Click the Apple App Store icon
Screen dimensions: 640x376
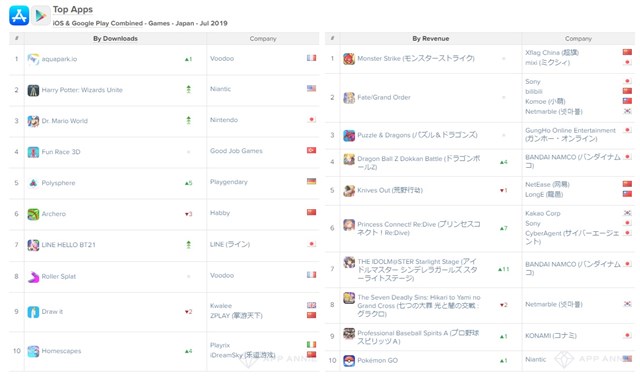tap(19, 16)
